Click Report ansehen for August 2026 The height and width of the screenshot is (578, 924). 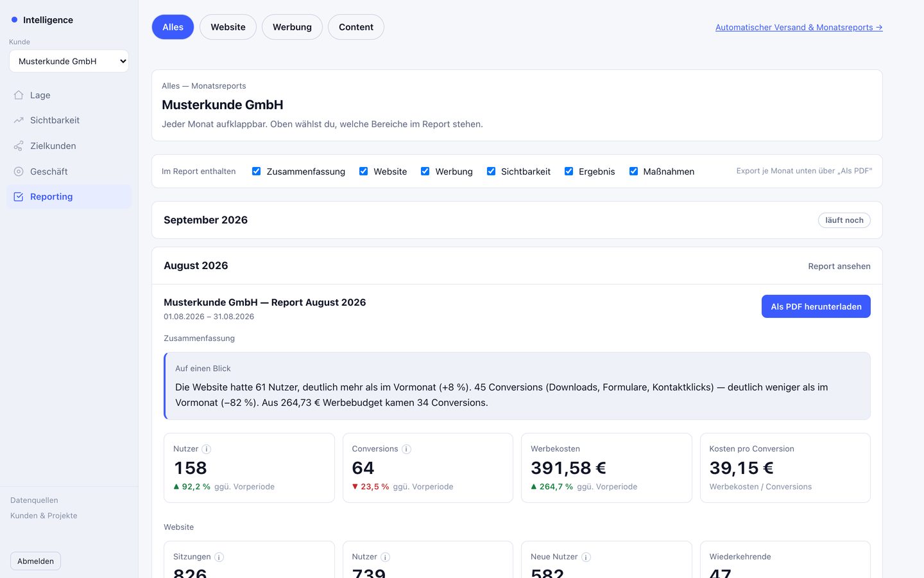click(839, 266)
